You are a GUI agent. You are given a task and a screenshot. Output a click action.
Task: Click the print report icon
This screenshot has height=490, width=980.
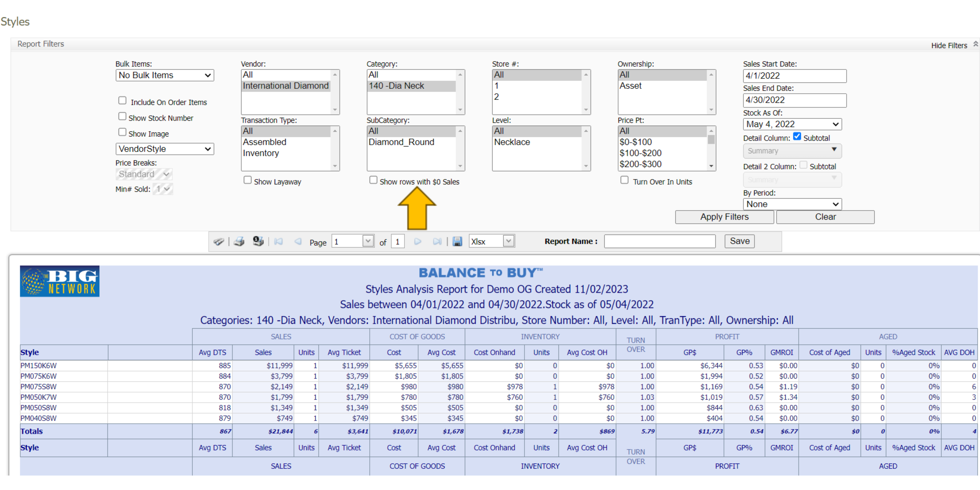click(x=239, y=242)
